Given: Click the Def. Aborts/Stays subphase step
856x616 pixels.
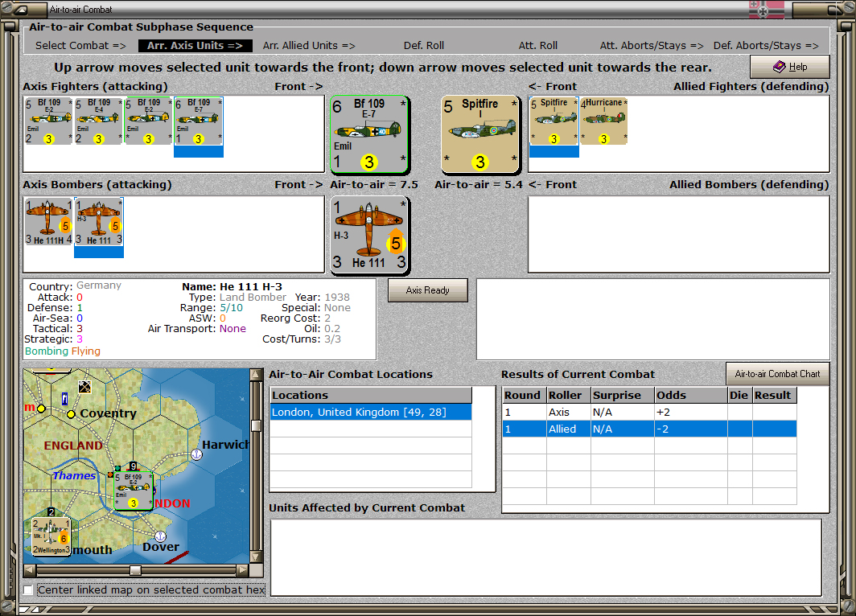Looking at the screenshot, I should point(766,46).
